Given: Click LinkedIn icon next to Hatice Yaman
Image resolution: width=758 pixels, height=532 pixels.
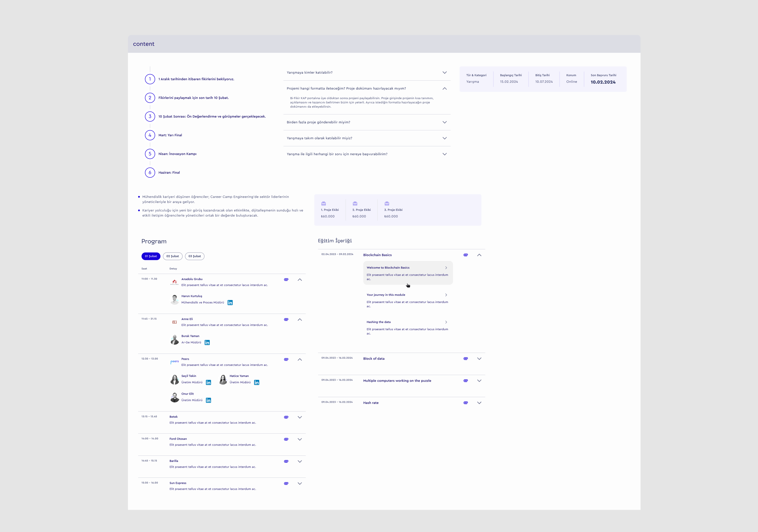Looking at the screenshot, I should [257, 382].
